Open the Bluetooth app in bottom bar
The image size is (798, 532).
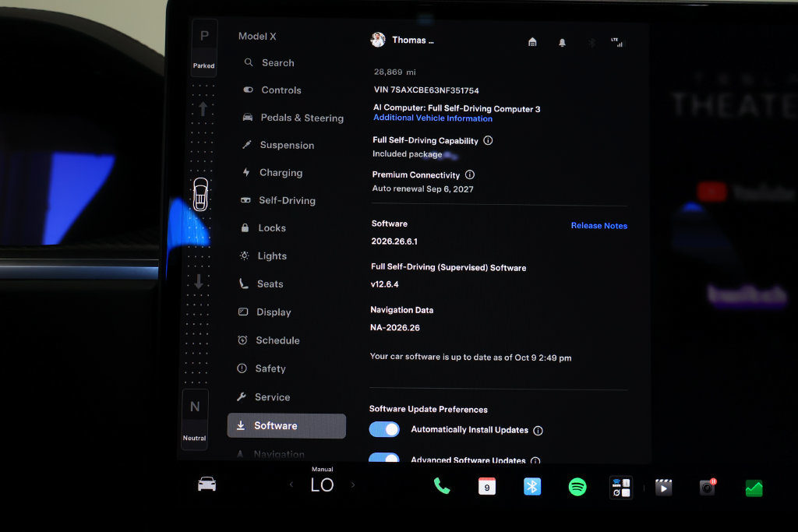pyautogui.click(x=532, y=487)
